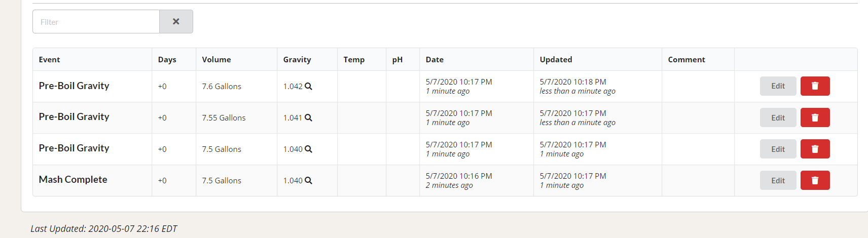Sort by the Updated column header
Screen dimensions: 868x238
[556, 59]
